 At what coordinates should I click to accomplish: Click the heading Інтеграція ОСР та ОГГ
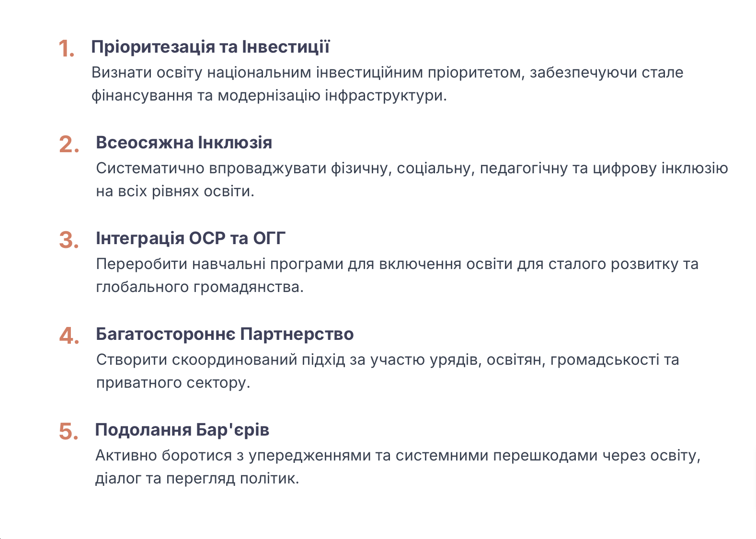pos(191,238)
